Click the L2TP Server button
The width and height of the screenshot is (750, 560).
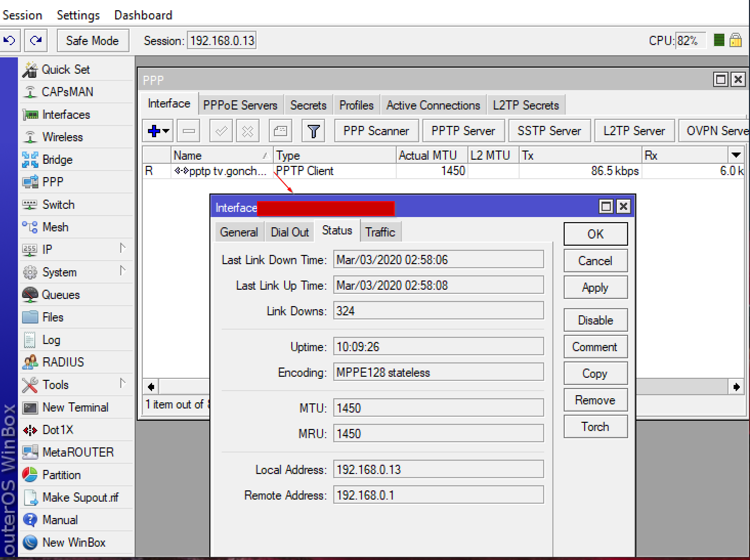[634, 131]
